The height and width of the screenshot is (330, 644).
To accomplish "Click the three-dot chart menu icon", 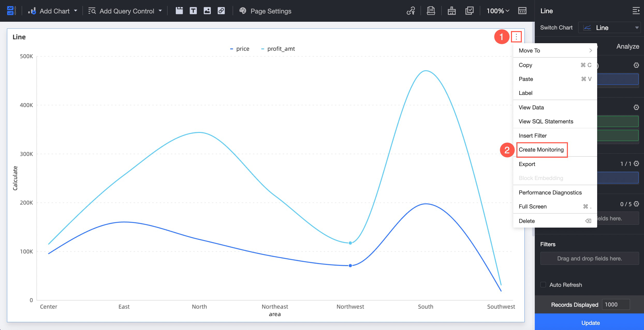I will tap(516, 37).
